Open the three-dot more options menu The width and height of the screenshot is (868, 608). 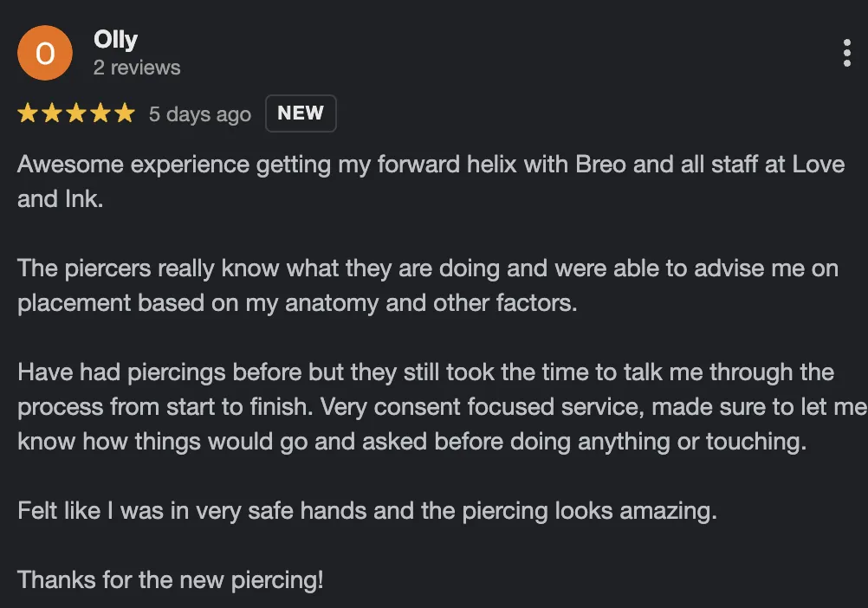846,53
